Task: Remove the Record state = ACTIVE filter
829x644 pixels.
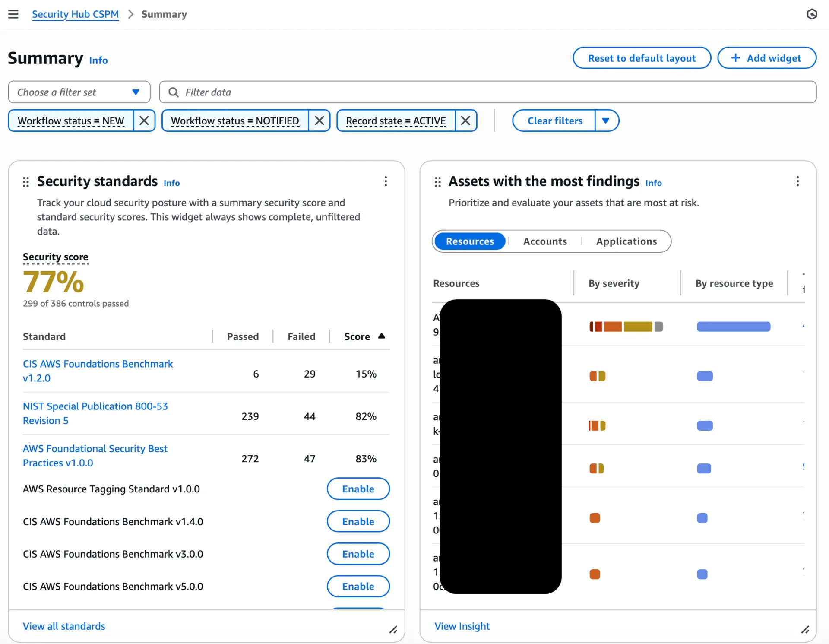Action: click(465, 121)
